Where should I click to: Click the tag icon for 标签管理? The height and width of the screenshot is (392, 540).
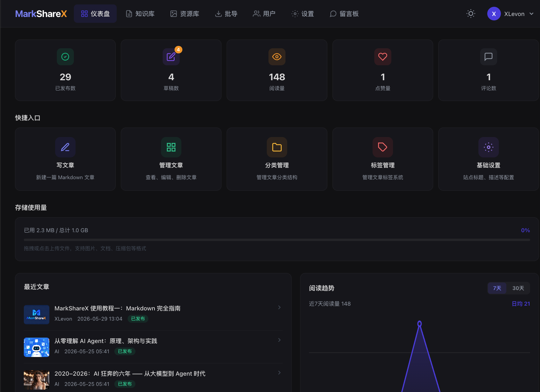coord(383,147)
